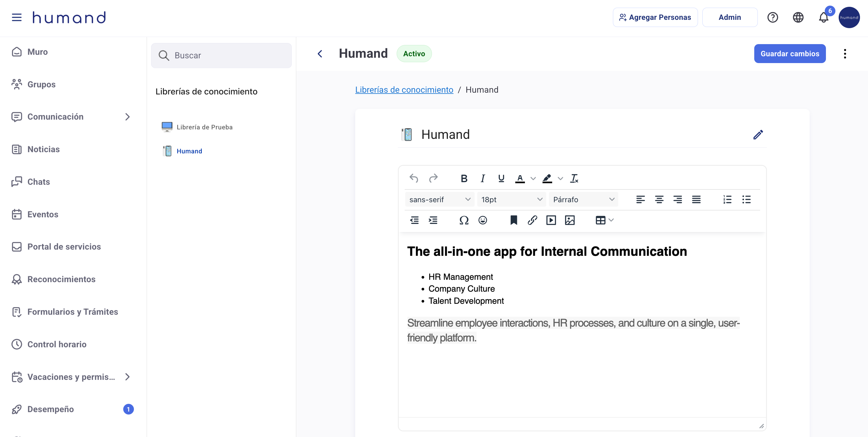Click the insert link icon
The image size is (868, 437).
(532, 220)
